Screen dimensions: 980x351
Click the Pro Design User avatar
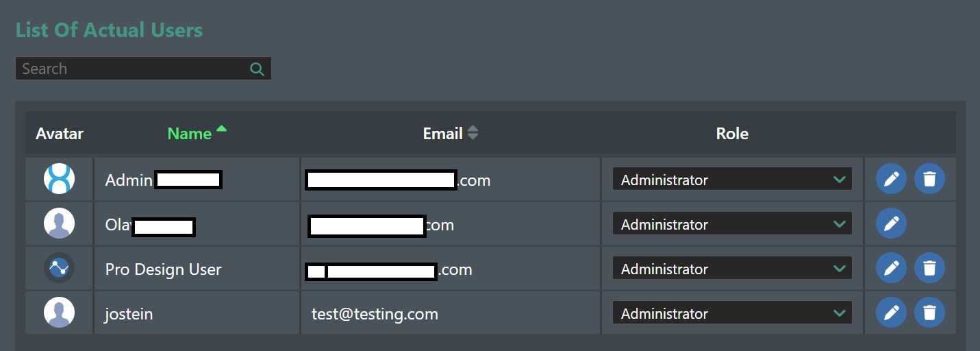(59, 268)
